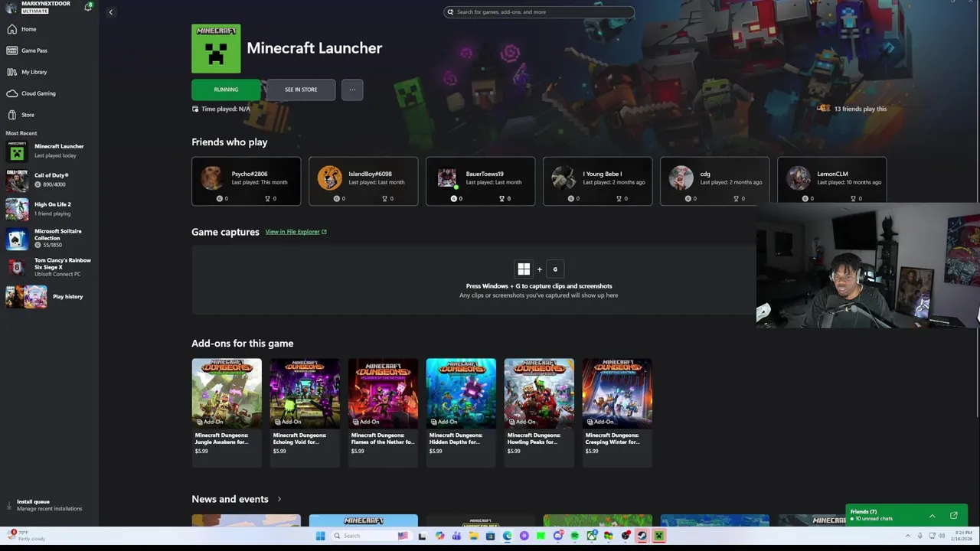The width and height of the screenshot is (980, 551).
Task: Click Psycho#2806 friend avatar
Action: pos(211,178)
